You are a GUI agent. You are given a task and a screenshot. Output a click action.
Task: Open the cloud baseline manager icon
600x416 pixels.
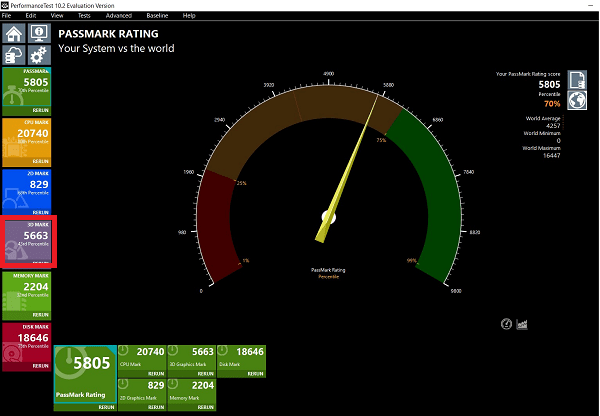(14, 55)
